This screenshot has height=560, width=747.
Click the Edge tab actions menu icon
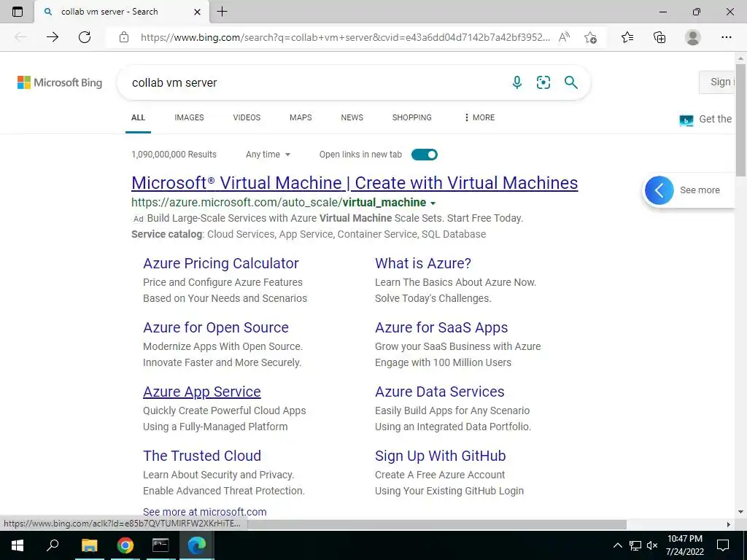point(18,12)
